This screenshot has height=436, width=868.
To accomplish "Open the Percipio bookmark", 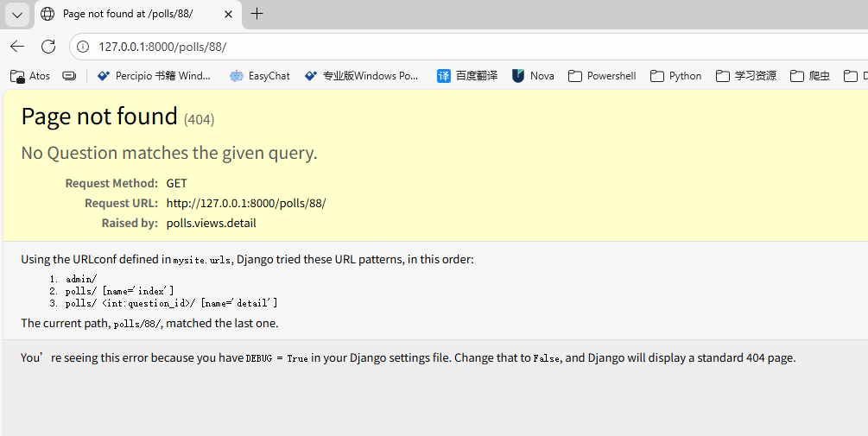I will (x=154, y=76).
